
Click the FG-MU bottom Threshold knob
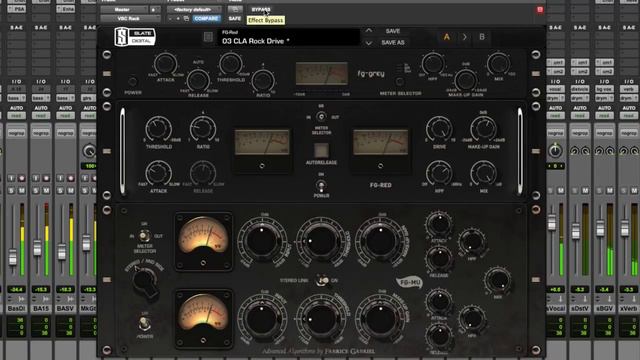pyautogui.click(x=321, y=318)
